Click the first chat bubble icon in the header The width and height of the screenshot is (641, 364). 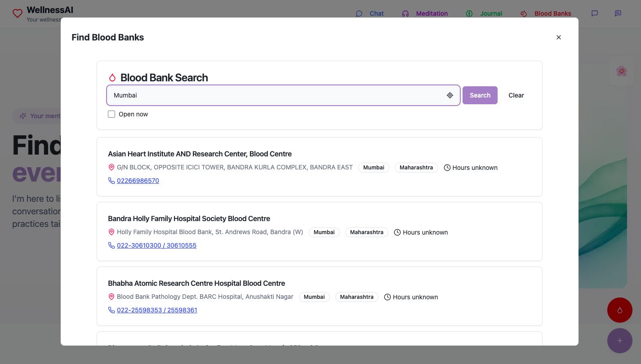[595, 13]
